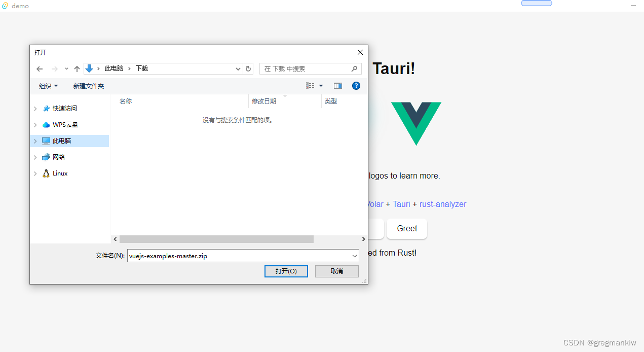
Task: Toggle the preview pane
Action: click(x=338, y=86)
